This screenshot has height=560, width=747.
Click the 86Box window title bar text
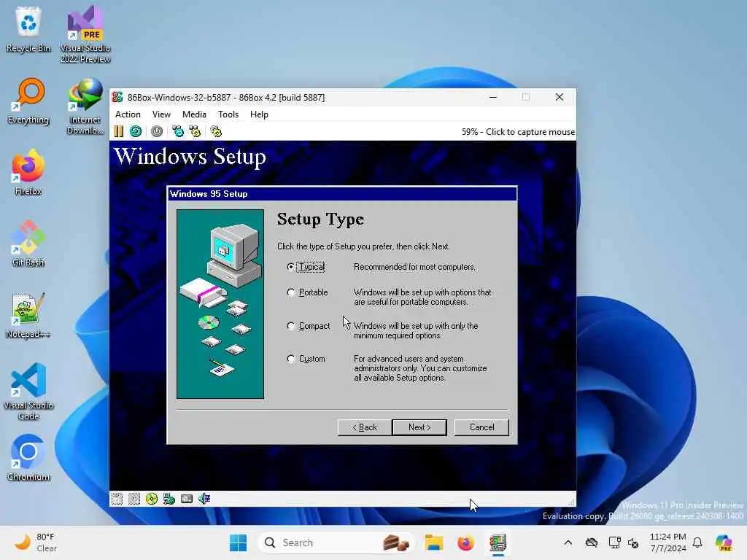pos(226,98)
